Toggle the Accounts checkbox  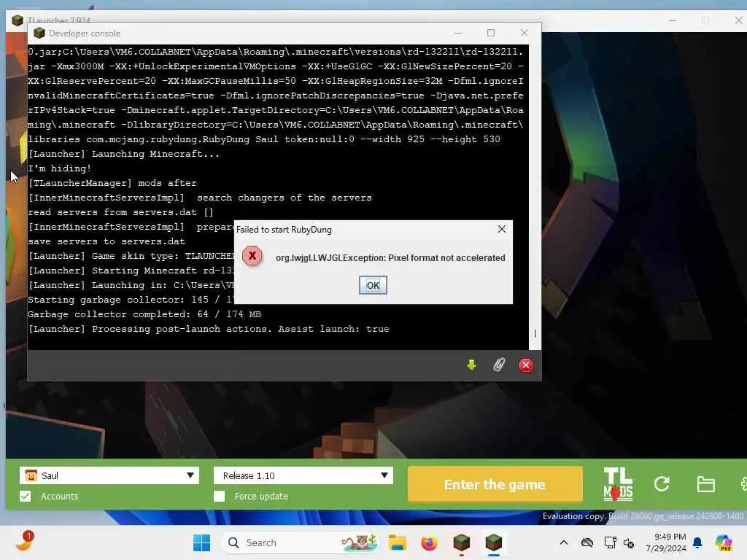(x=26, y=496)
